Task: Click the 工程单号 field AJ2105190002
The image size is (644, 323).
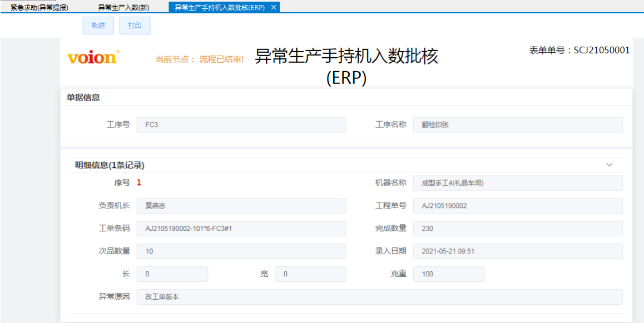Action: 518,206
